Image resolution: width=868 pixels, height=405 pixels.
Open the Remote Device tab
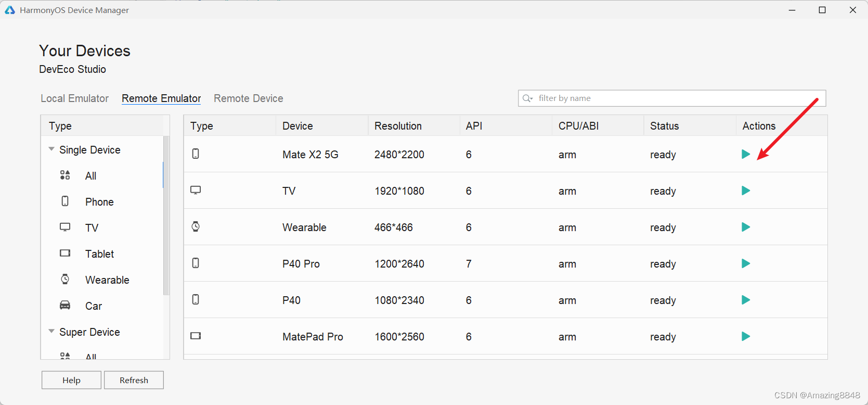tap(249, 98)
